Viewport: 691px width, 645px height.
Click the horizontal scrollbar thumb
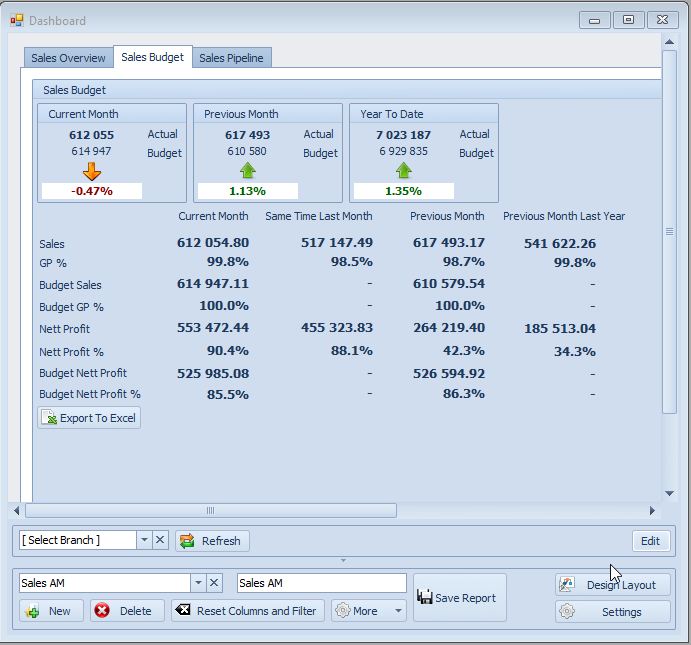[211, 511]
